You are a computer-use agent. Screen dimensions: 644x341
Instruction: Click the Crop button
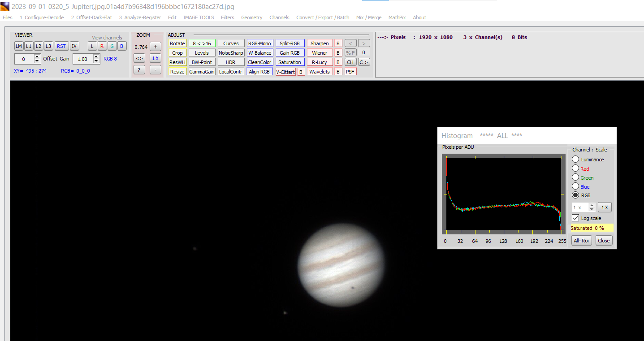coord(177,53)
